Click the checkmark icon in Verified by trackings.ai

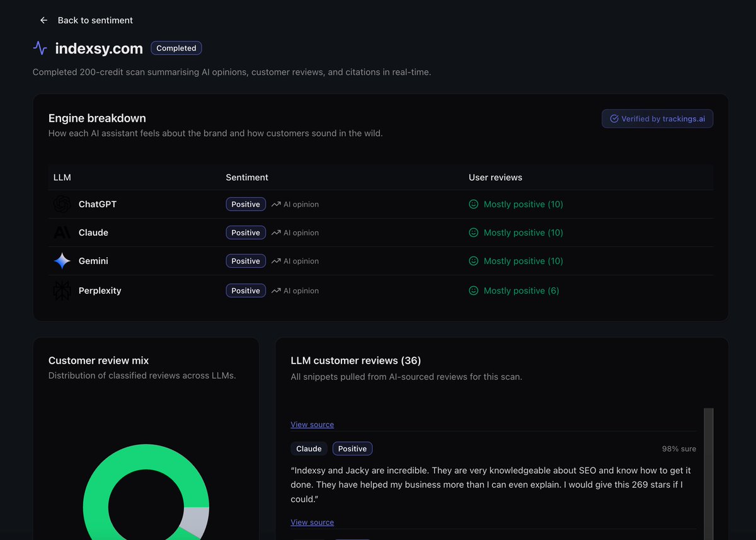pyautogui.click(x=614, y=118)
